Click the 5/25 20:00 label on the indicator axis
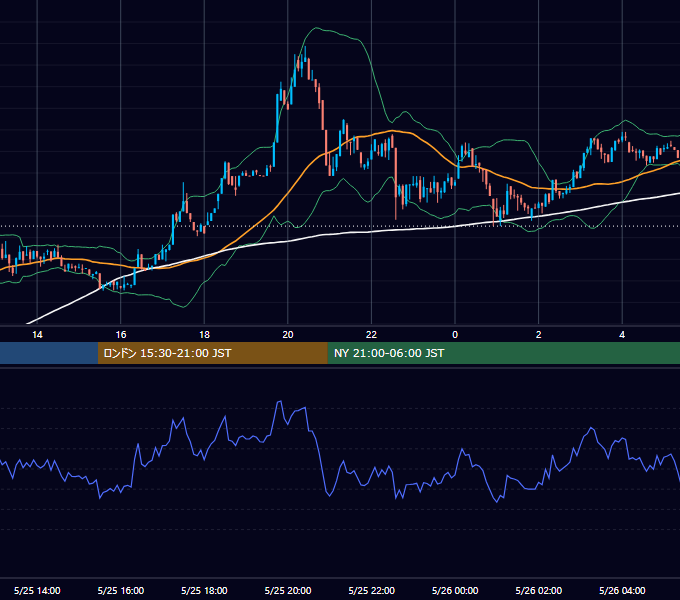 click(x=288, y=590)
